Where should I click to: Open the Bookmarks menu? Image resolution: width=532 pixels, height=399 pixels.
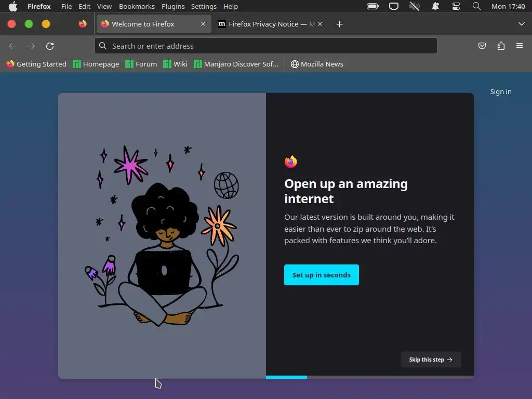click(x=137, y=6)
